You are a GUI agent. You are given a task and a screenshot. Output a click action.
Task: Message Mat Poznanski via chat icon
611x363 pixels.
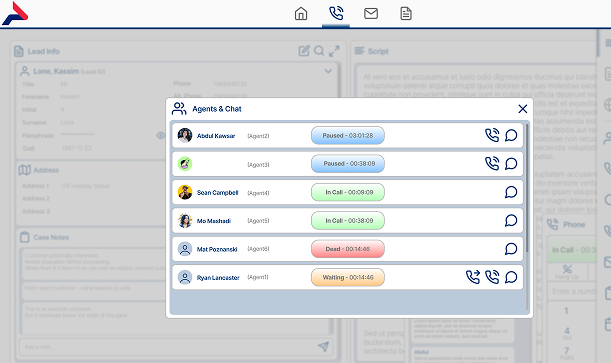[x=511, y=249]
